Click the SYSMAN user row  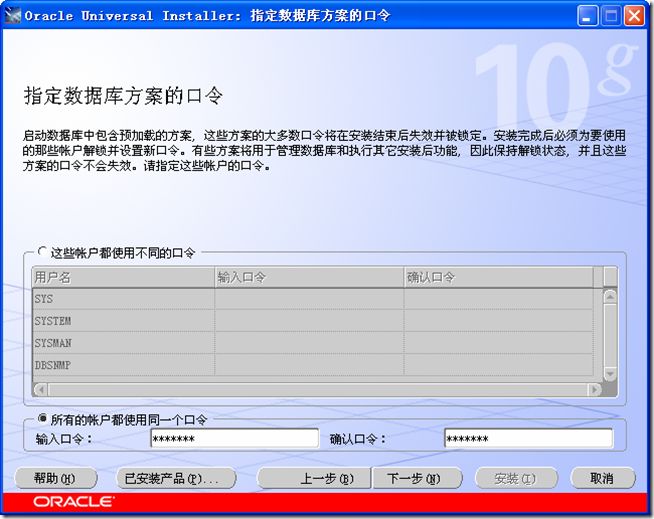[313, 343]
